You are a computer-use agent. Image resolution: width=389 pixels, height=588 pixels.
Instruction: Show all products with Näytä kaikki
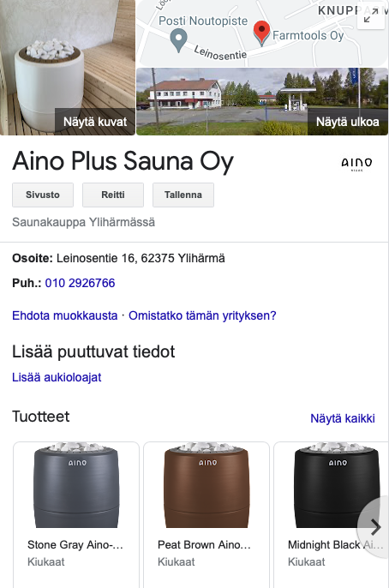[x=343, y=418]
